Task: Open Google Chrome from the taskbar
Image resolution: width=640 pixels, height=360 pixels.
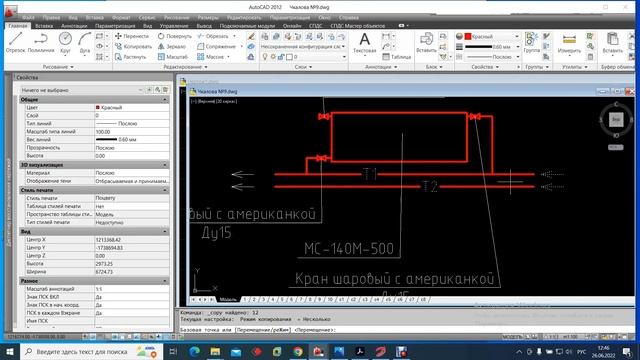Action: (298, 351)
